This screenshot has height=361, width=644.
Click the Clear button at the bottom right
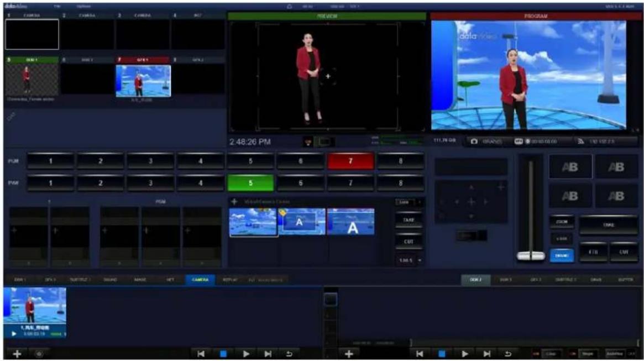[551, 354]
